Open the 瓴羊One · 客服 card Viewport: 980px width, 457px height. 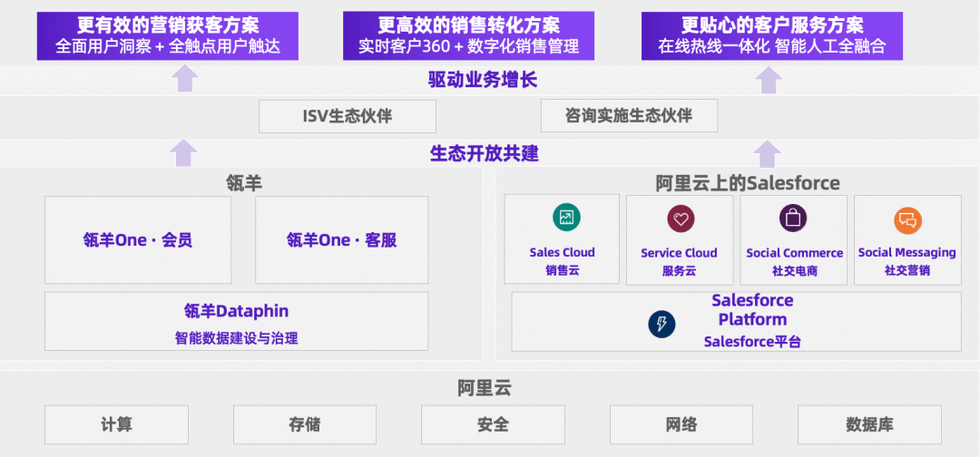(x=342, y=239)
